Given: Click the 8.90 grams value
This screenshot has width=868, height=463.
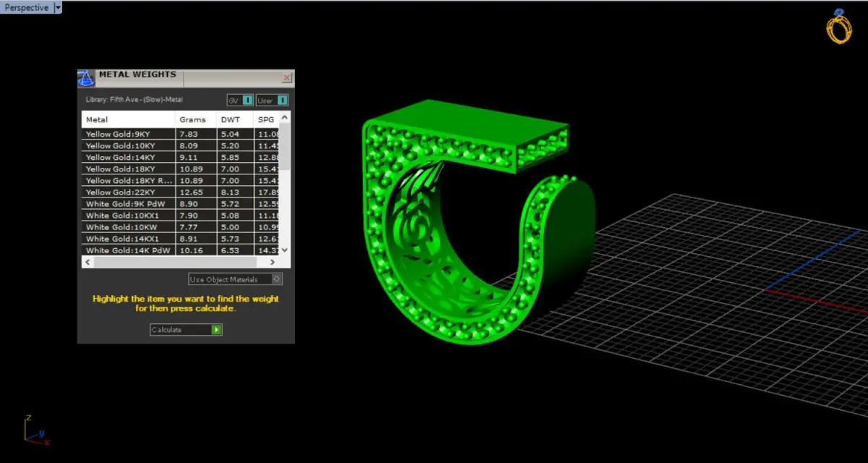Looking at the screenshot, I should pyautogui.click(x=188, y=204).
